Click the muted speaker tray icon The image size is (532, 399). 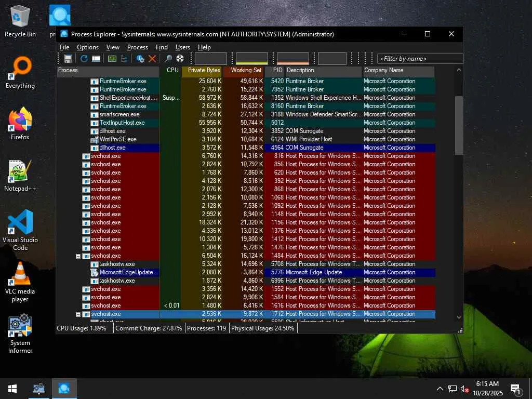465,389
